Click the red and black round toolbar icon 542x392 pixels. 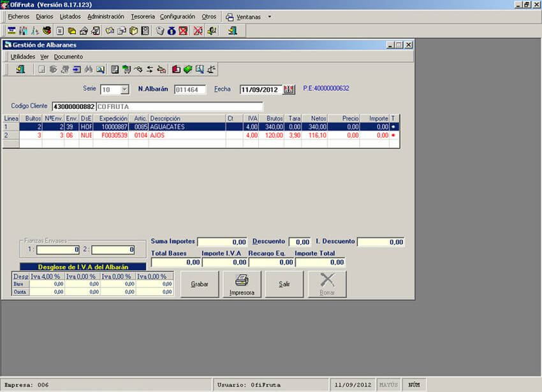(47, 31)
